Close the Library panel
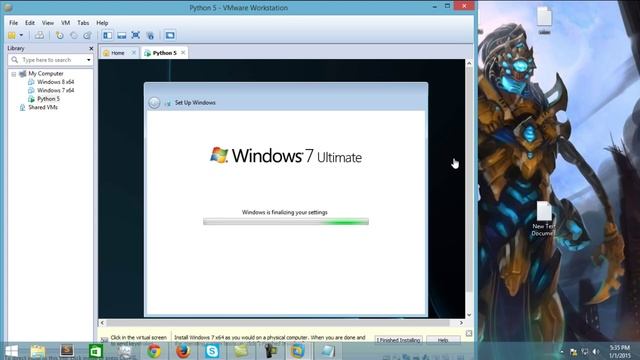 (x=91, y=49)
